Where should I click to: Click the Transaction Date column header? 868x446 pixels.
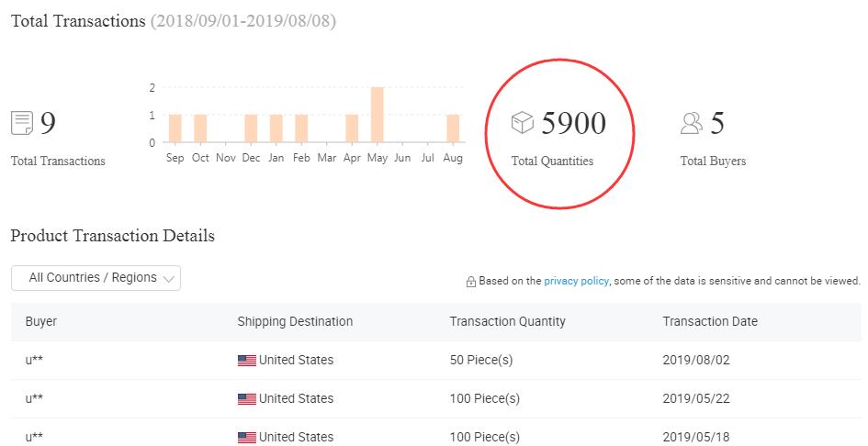[710, 322]
